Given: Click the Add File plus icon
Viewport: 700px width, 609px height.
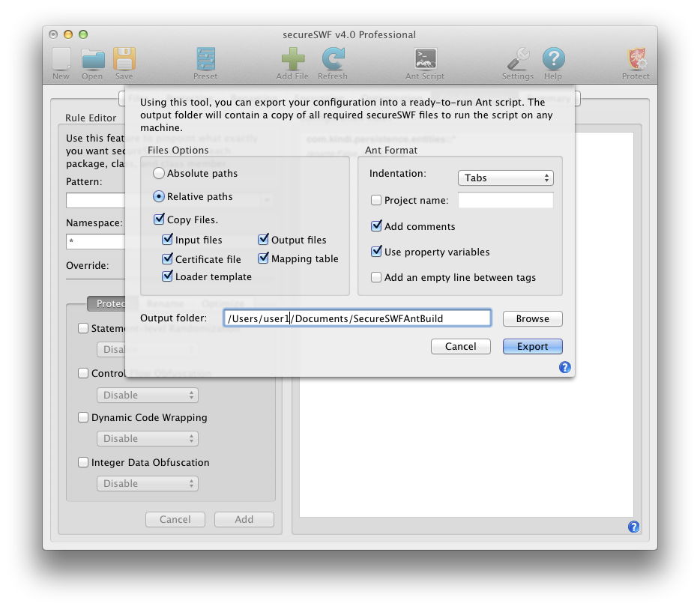Looking at the screenshot, I should 292,60.
